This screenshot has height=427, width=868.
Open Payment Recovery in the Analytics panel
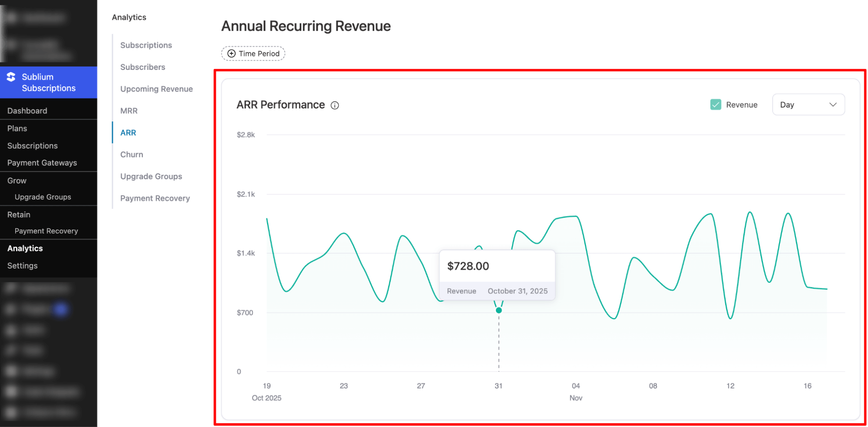[x=155, y=198]
